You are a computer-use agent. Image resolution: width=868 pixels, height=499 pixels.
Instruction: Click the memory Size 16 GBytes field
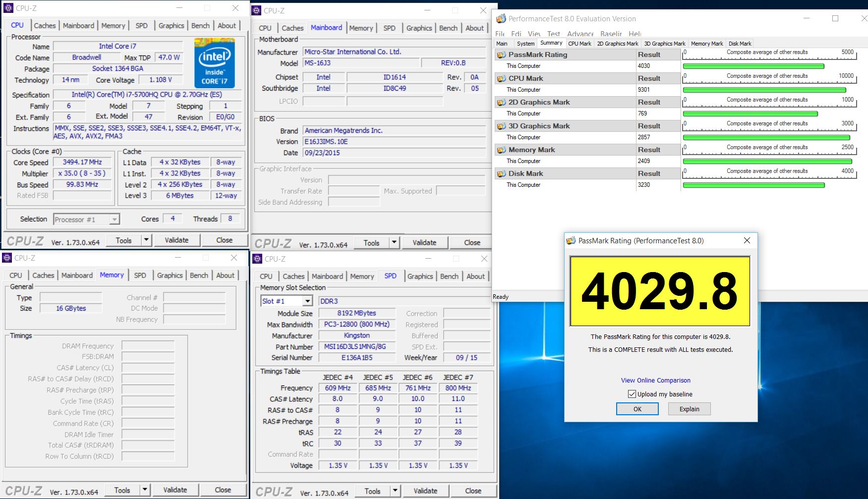[71, 308]
